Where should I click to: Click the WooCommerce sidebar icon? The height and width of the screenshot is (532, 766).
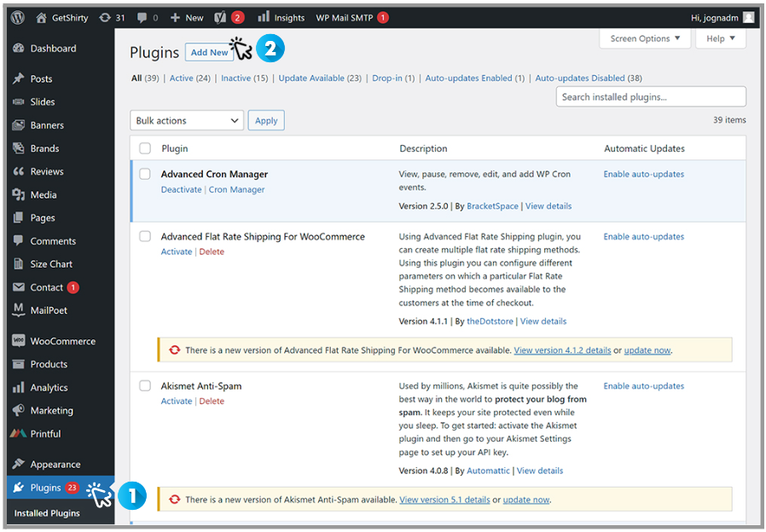pos(19,341)
